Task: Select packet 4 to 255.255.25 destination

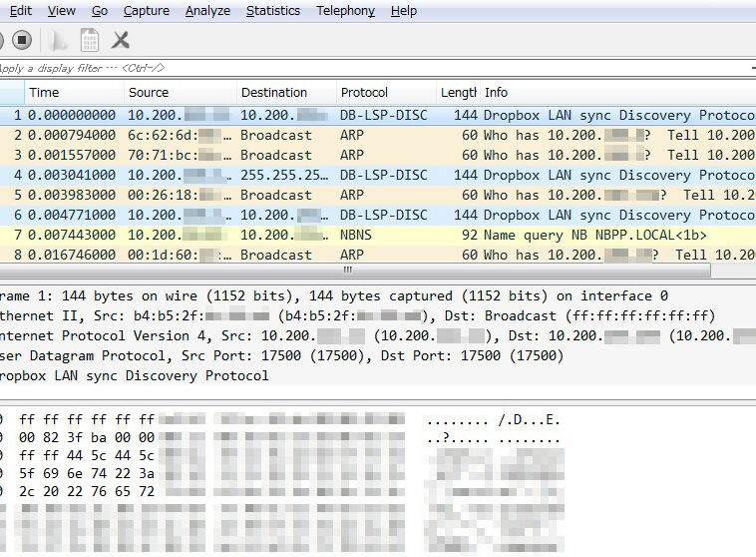Action: (378, 175)
